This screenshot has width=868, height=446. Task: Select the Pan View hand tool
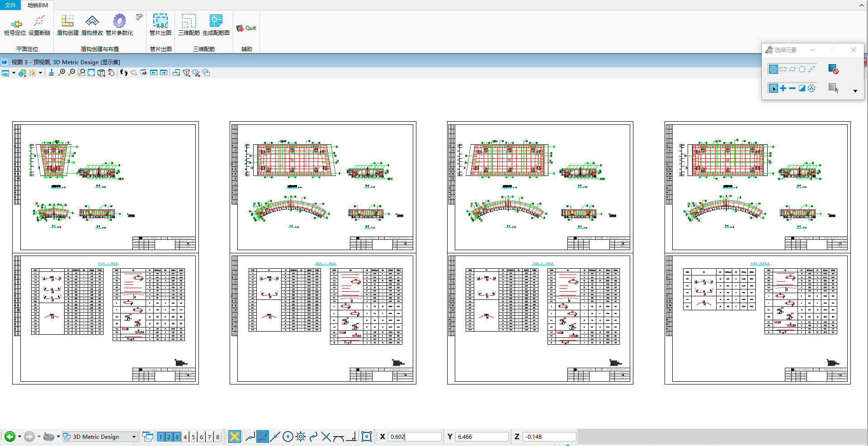click(111, 73)
